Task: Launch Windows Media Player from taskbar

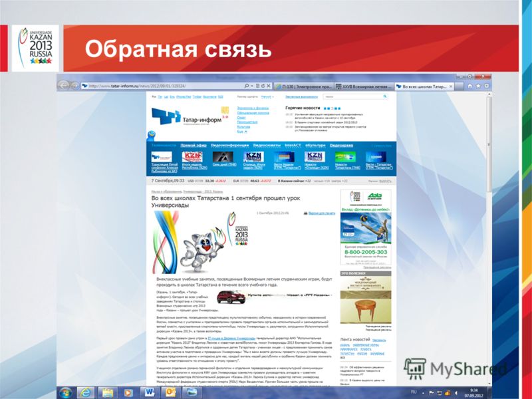Action: pos(128,392)
